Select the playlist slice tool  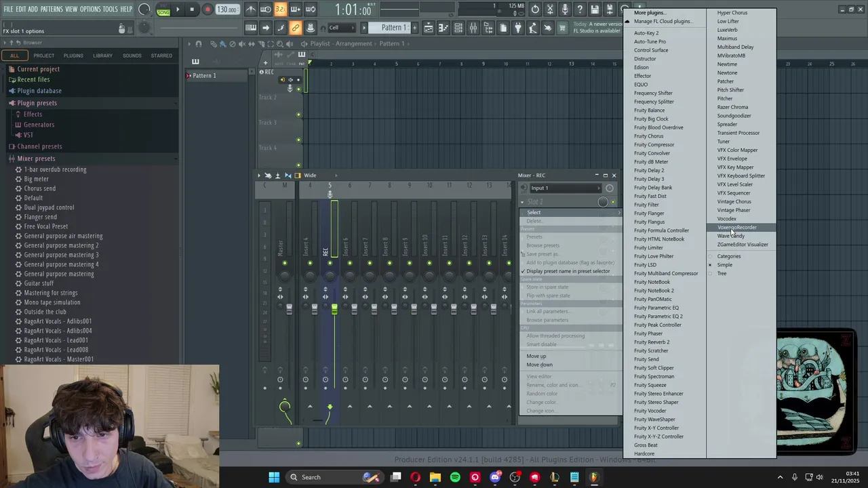click(x=261, y=43)
